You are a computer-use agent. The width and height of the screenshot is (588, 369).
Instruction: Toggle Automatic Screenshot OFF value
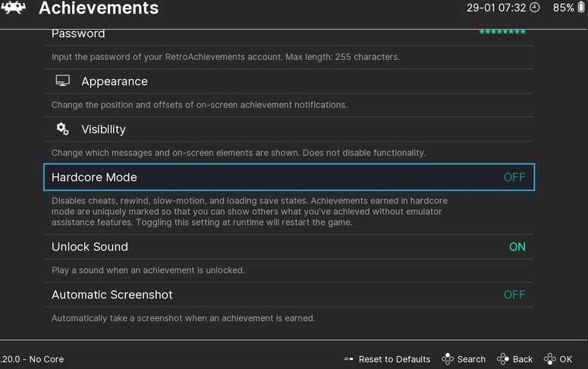coord(514,295)
